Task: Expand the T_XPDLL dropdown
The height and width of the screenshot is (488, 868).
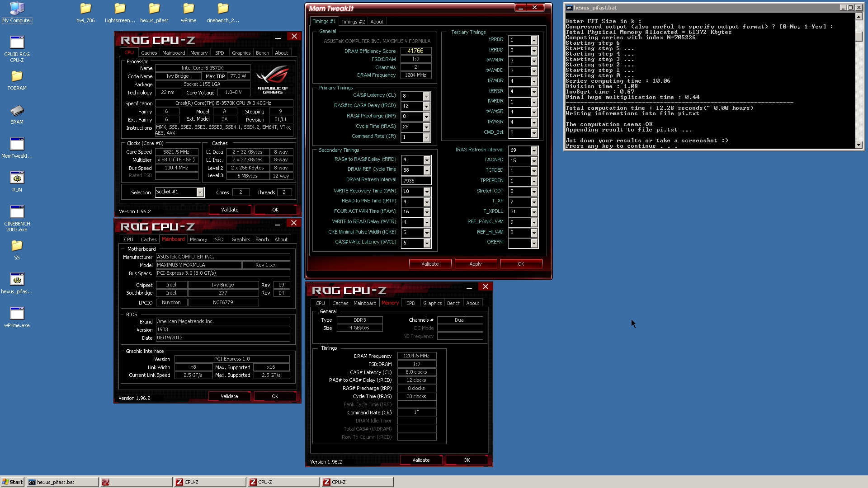Action: pyautogui.click(x=534, y=212)
